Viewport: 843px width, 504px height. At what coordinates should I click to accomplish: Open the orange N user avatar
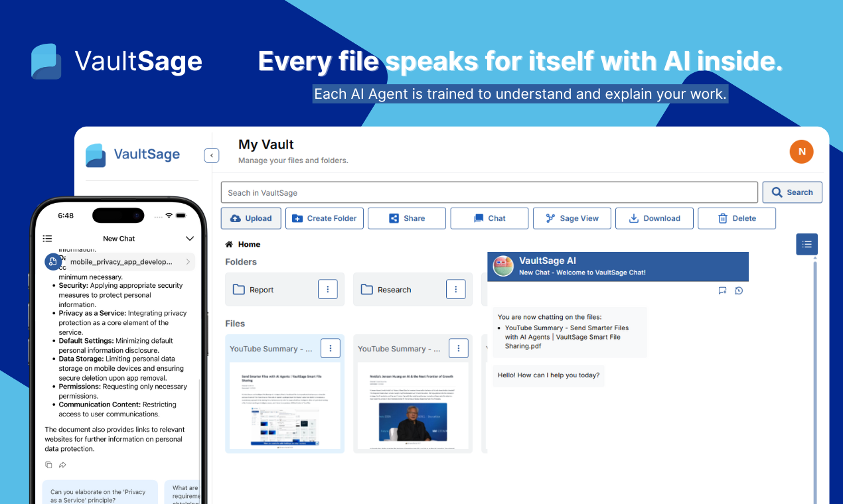point(801,152)
